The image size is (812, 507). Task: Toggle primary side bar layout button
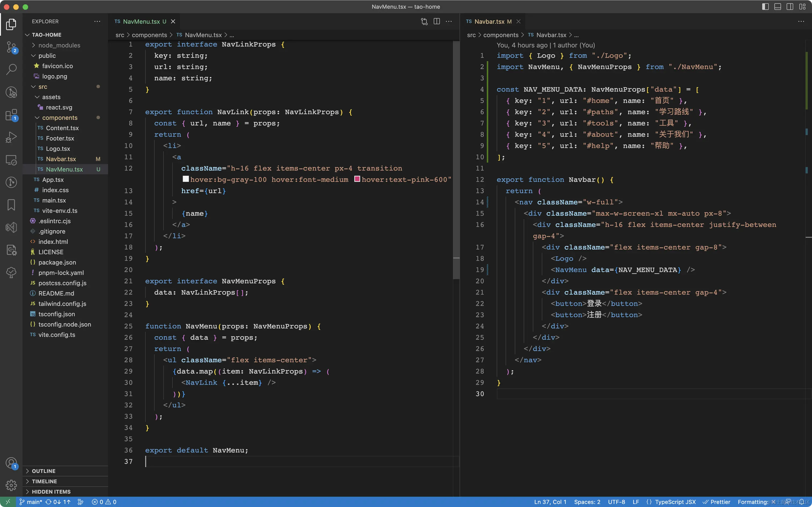(x=765, y=7)
